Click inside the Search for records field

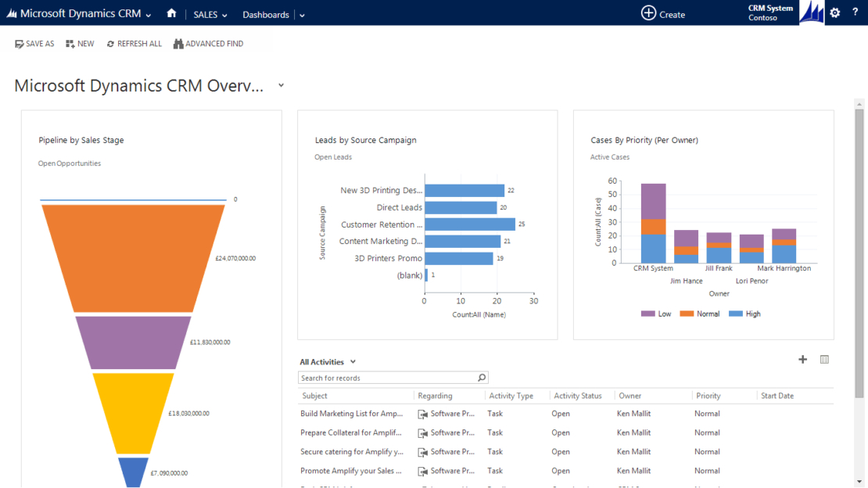coord(375,376)
